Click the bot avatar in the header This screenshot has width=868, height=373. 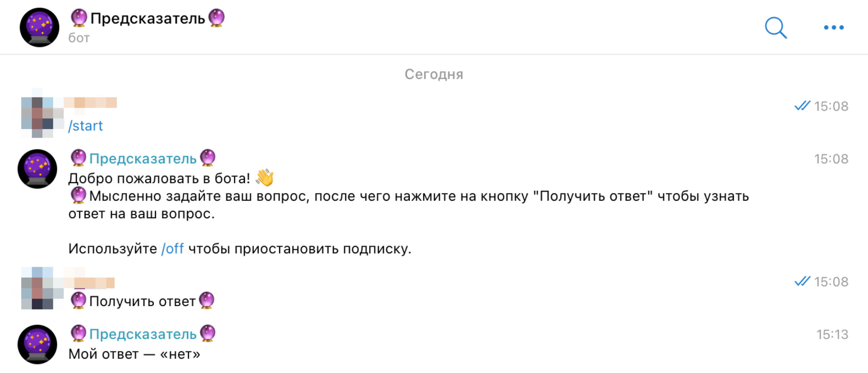coord(39,28)
